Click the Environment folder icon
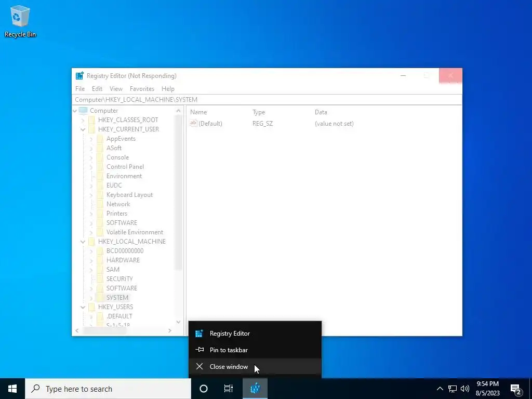Viewport: 532px width, 399px height. (x=100, y=176)
